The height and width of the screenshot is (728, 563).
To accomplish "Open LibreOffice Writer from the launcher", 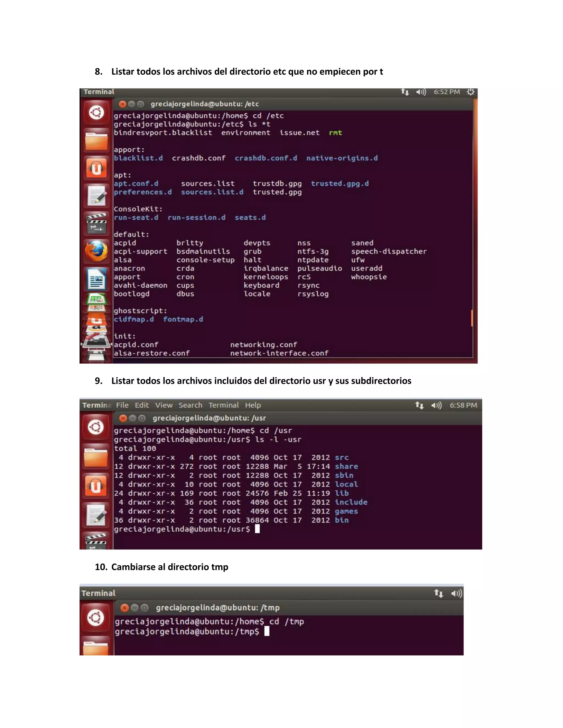I will coord(96,279).
